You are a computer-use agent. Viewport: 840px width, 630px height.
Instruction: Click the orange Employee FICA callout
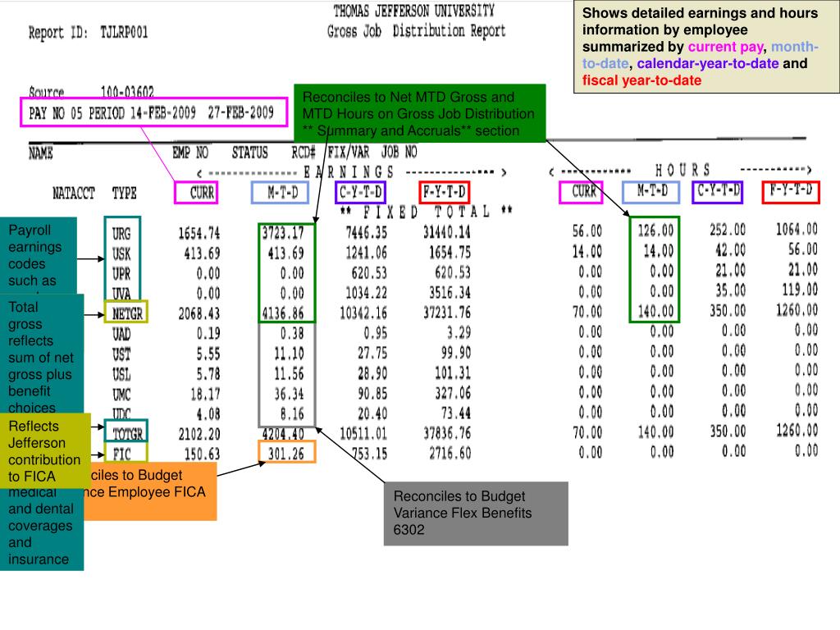point(150,491)
